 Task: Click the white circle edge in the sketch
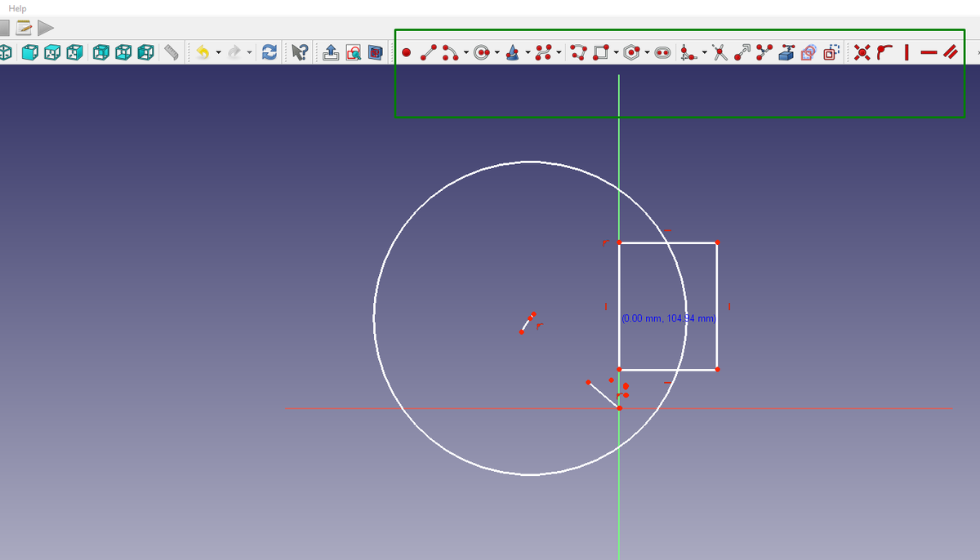[531, 162]
